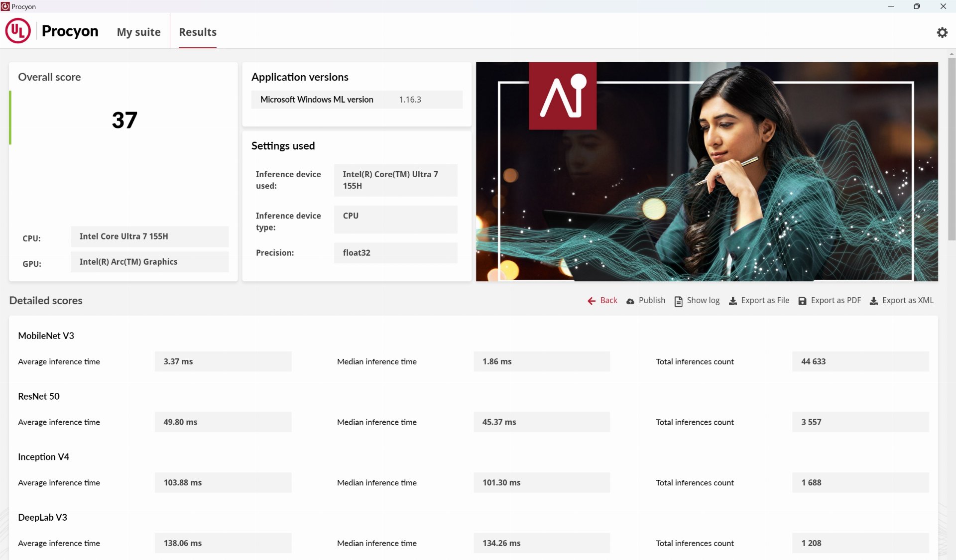This screenshot has height=560, width=956.
Task: Click the DeepLab V3 heading
Action: [42, 517]
